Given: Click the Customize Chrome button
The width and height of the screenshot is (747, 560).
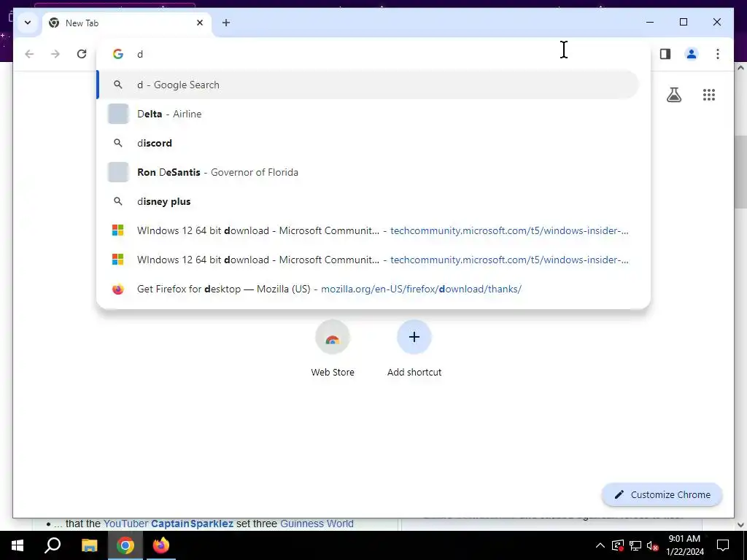Looking at the screenshot, I should [x=662, y=495].
